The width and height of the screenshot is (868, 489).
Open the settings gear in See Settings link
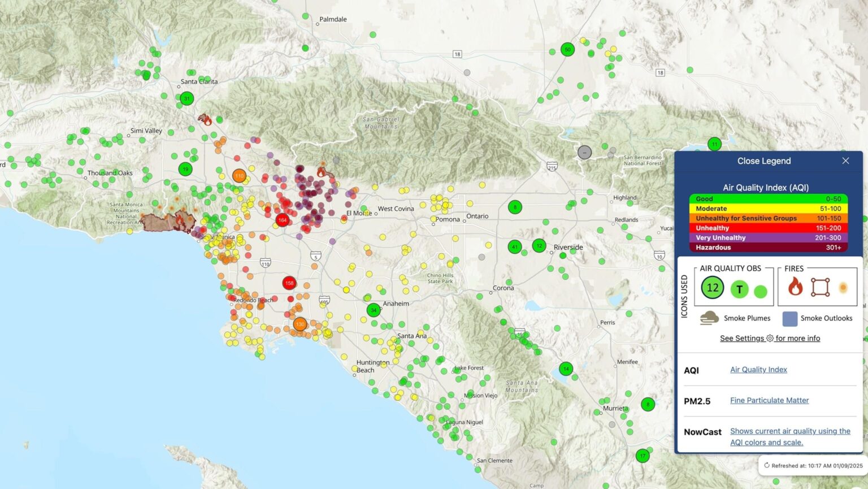point(770,338)
